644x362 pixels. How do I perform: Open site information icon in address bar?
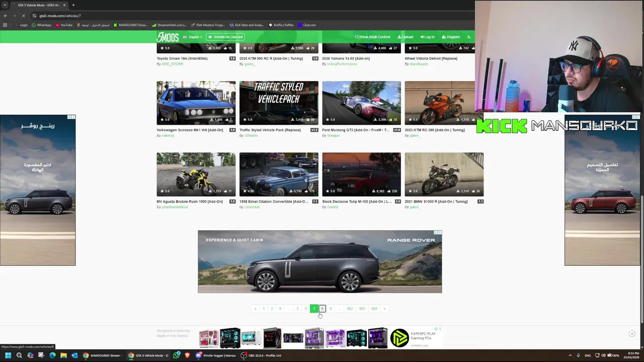click(x=34, y=16)
